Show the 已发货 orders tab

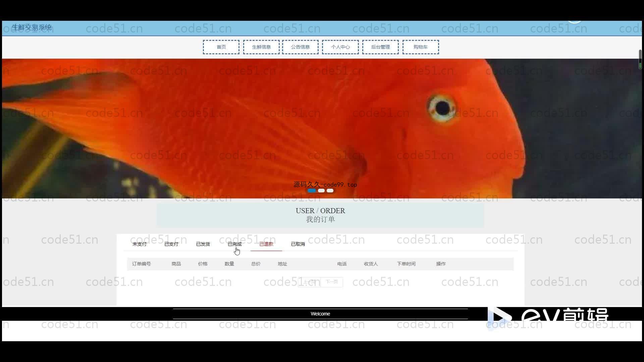tap(203, 244)
